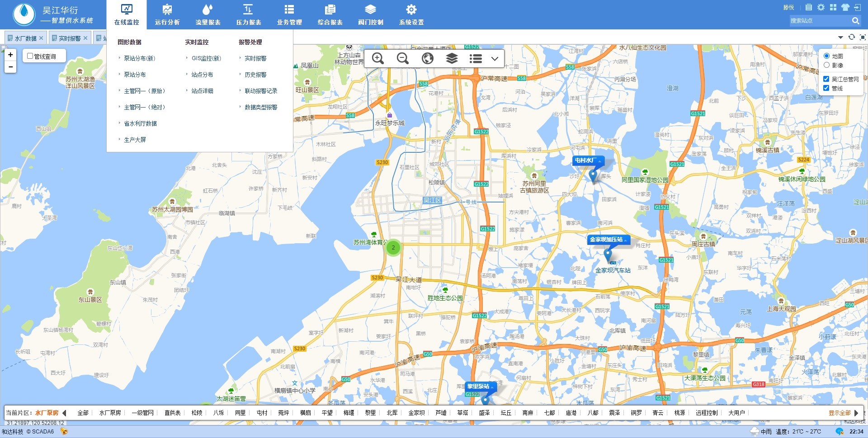Focus the 搜索站点 station search field

(820, 21)
